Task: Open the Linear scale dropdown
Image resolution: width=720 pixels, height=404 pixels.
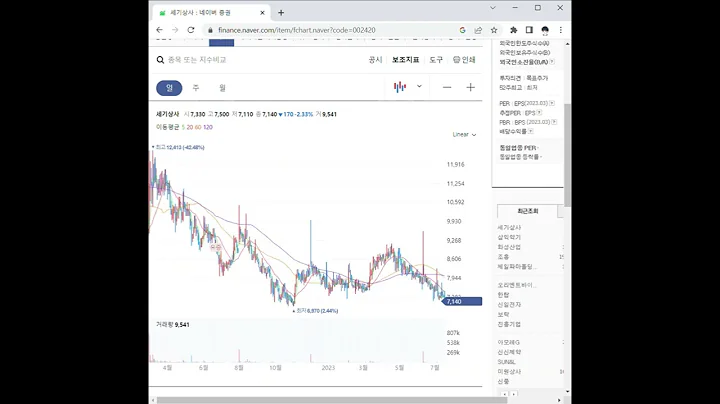Action: pos(464,135)
